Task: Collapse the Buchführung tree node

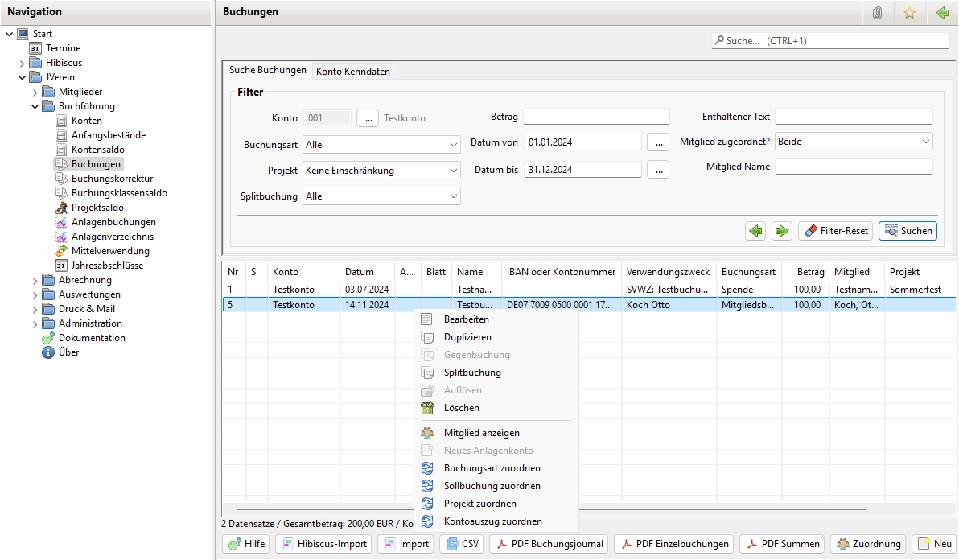Action: [35, 106]
